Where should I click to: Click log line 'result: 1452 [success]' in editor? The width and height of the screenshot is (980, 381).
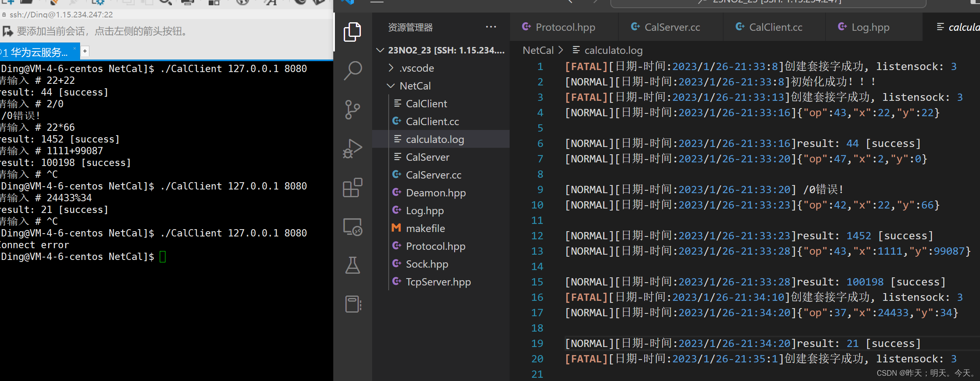749,236
